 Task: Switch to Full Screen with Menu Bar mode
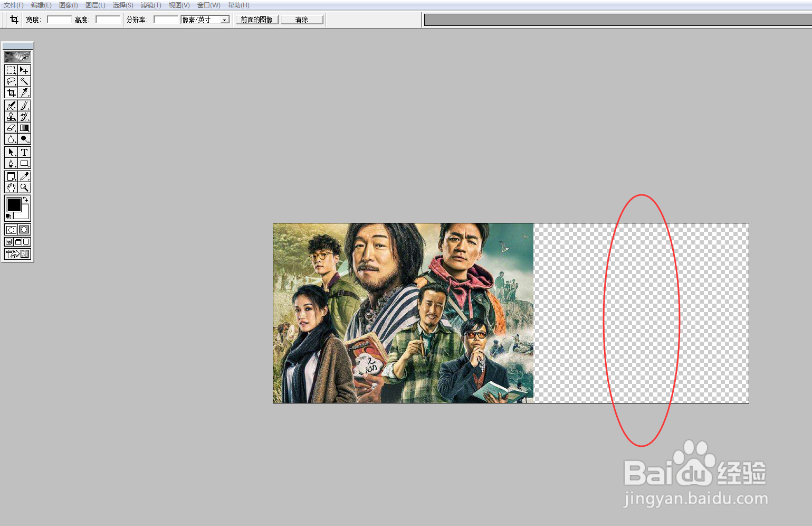(17, 242)
